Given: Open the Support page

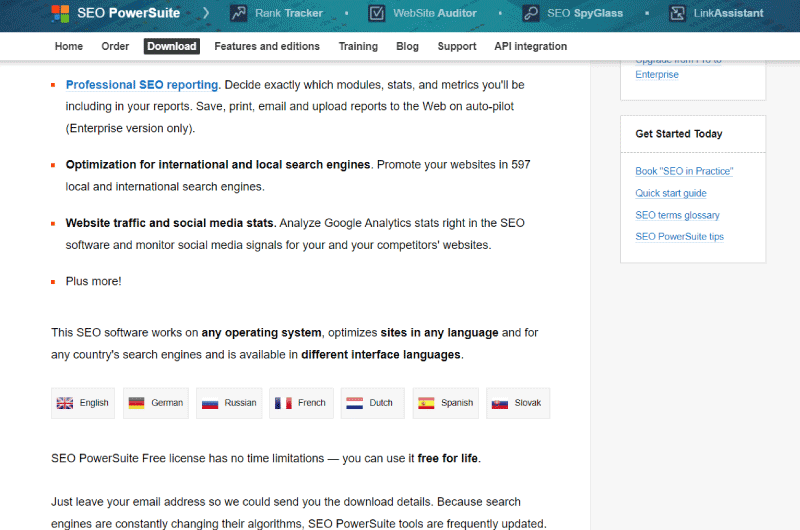Looking at the screenshot, I should coord(457,46).
